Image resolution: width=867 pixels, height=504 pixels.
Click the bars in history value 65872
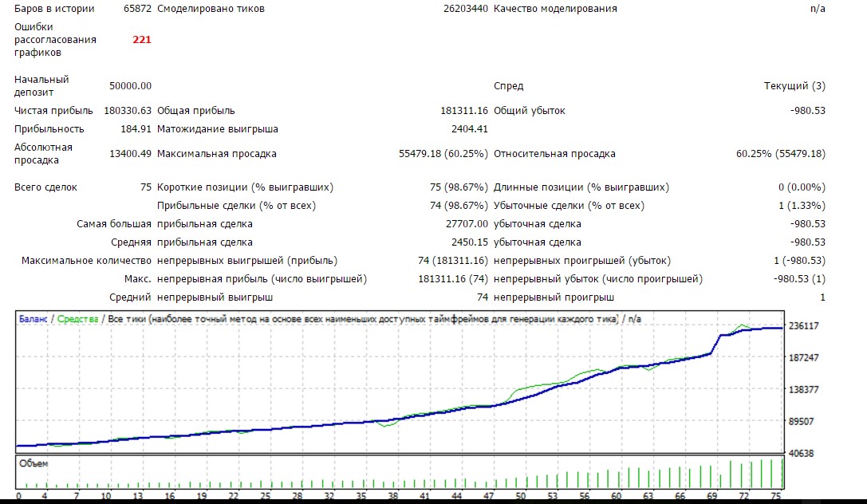pos(137,9)
